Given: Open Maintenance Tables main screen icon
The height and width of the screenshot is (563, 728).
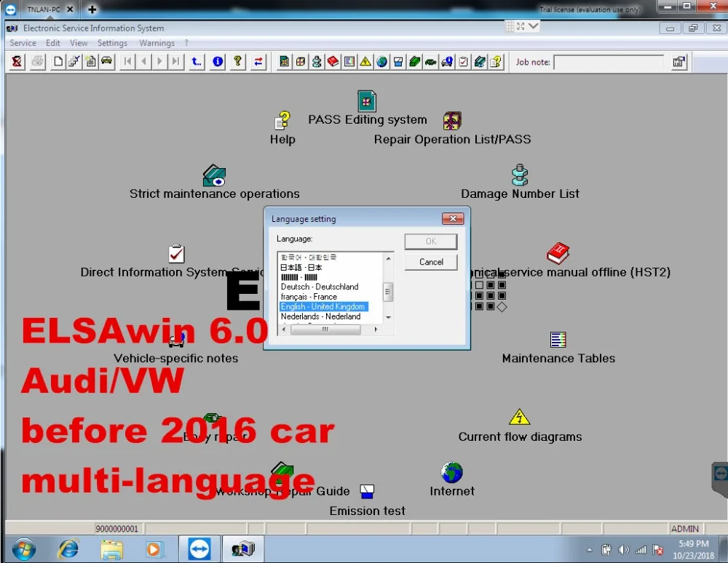Looking at the screenshot, I should [x=558, y=340].
